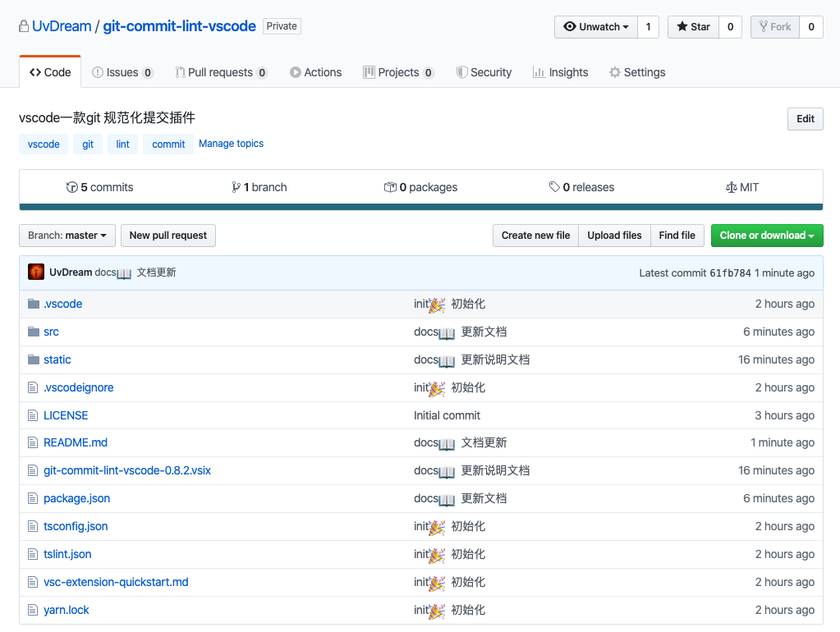Click the releases tag icon
The width and height of the screenshot is (840, 632).
554,187
